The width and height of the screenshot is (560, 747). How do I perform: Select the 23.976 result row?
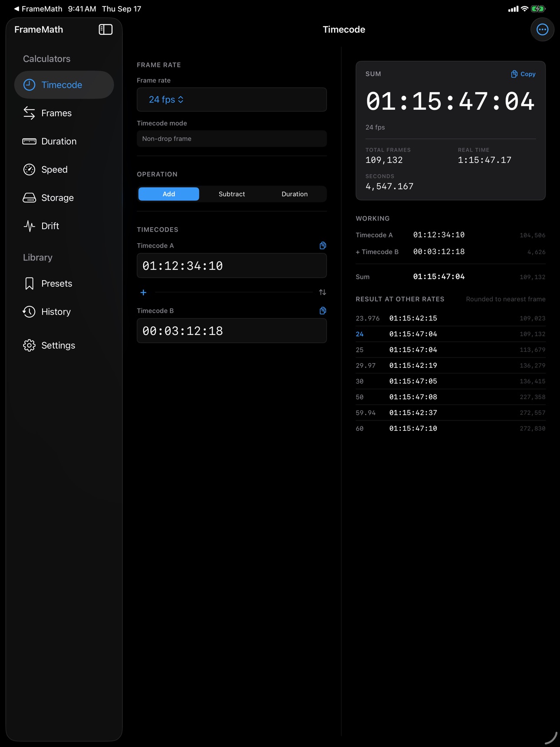(451, 318)
